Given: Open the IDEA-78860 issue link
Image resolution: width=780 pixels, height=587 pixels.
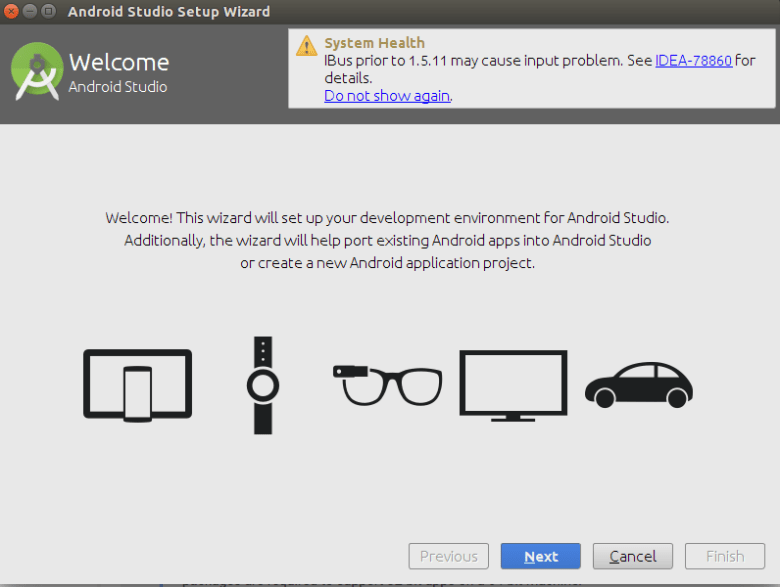Looking at the screenshot, I should click(693, 61).
